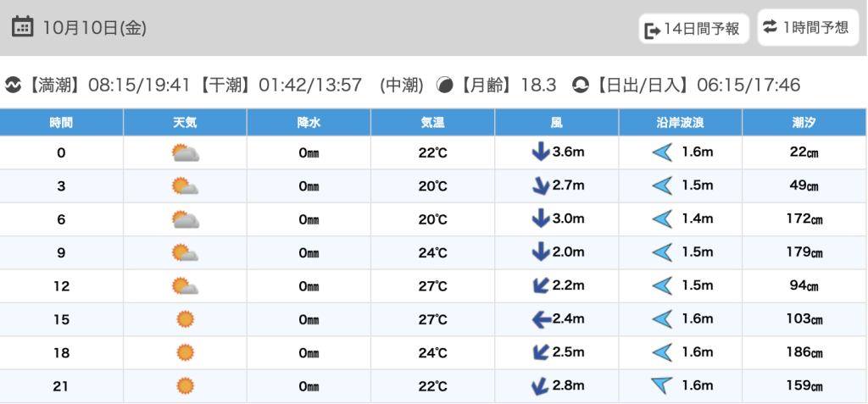868x404 pixels.
Task: Click the left-pointing wind arrow for 2.4m
Action: point(539,319)
